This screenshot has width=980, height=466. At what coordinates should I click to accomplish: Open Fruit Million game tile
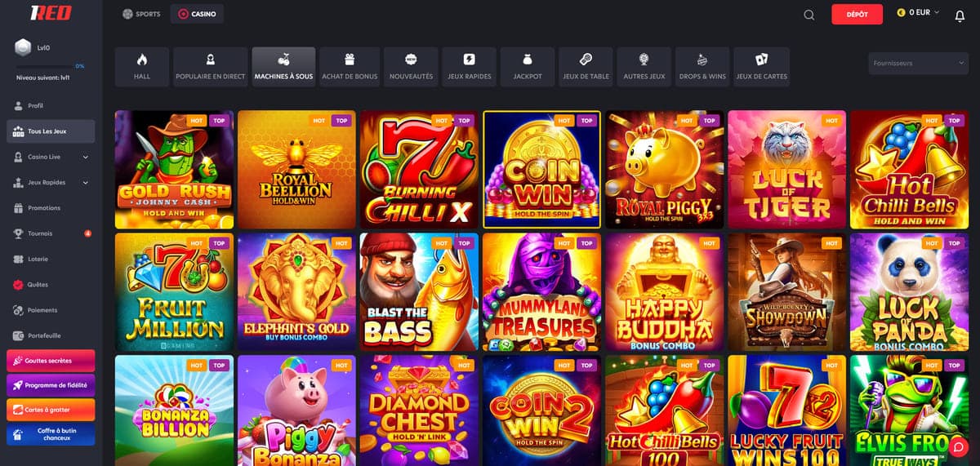coord(174,292)
